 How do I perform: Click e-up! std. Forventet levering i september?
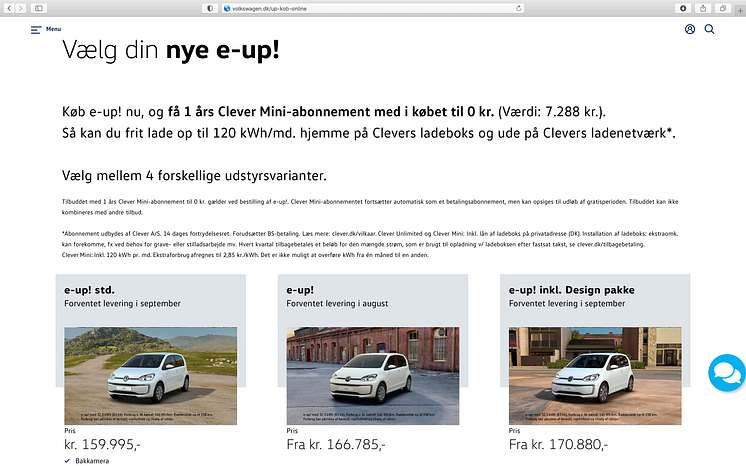pyautogui.click(x=122, y=304)
